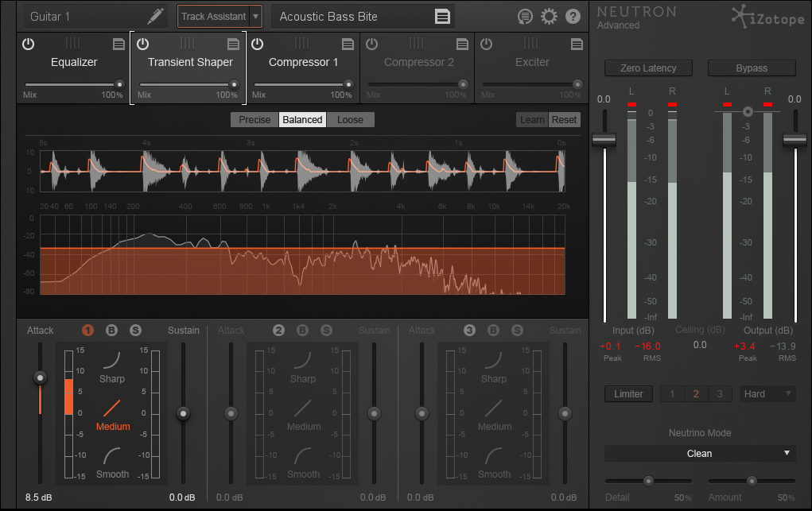Open the limiter Hard style dropdown

click(767, 393)
